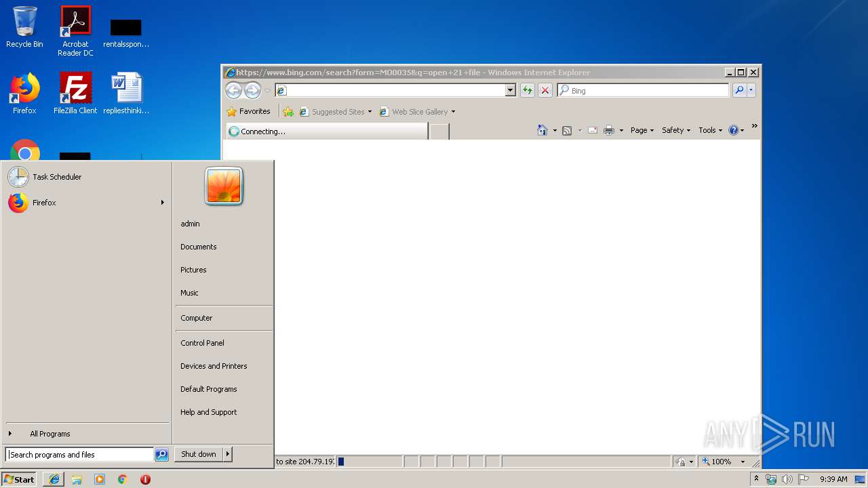
Task: Open Help and Support
Action: [x=209, y=412]
